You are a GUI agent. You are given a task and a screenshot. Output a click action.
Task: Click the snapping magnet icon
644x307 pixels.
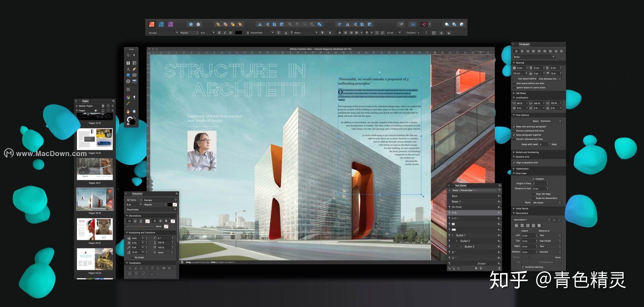click(x=424, y=24)
